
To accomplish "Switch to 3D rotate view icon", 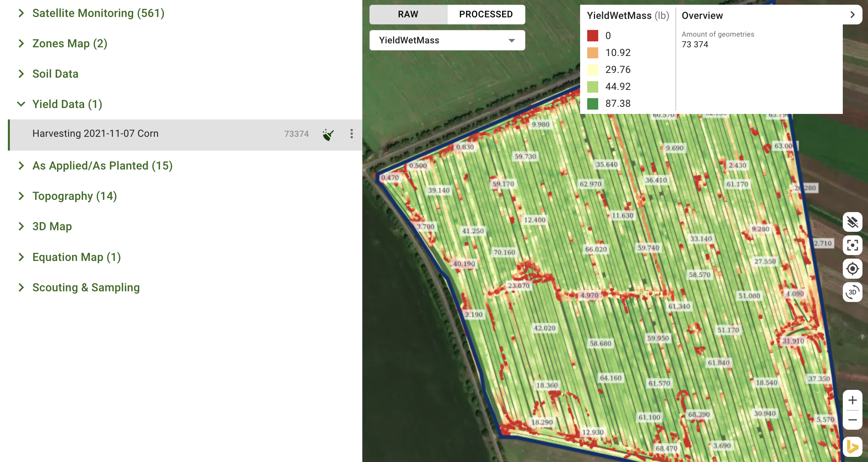I will coord(852,292).
